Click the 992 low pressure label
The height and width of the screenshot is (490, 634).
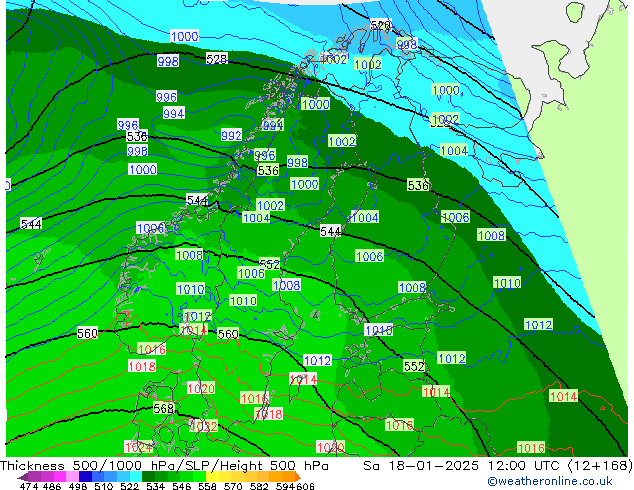(x=231, y=135)
